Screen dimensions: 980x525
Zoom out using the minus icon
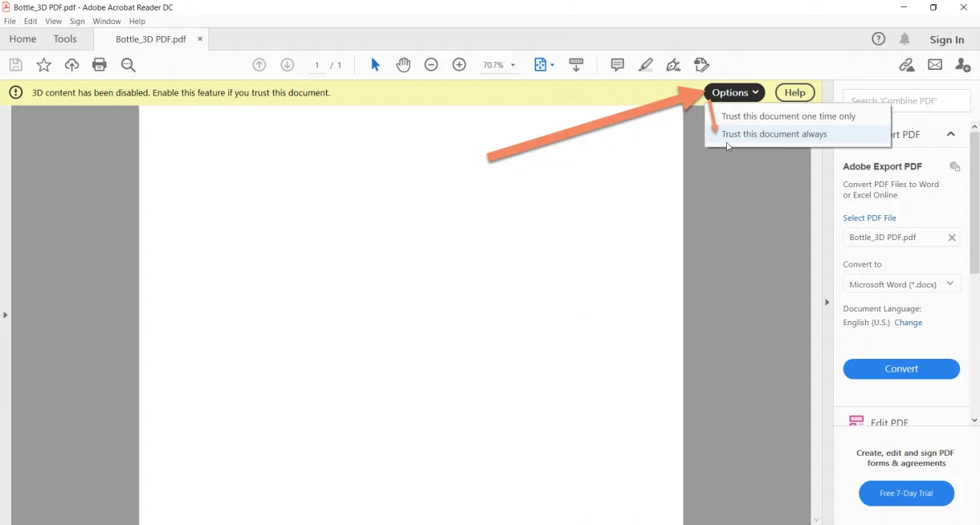[431, 64]
